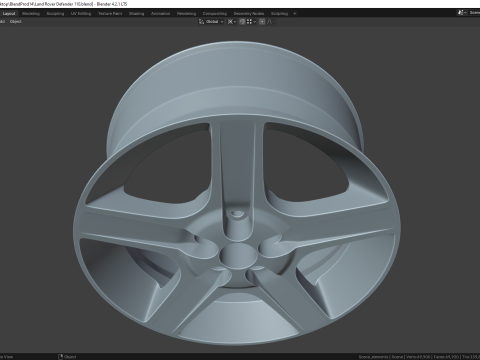
Task: Open the Modeling workspace tab
Action: point(31,14)
